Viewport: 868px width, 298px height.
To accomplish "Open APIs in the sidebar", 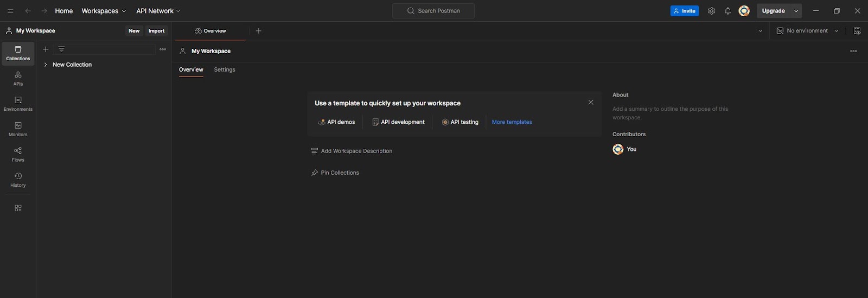I will click(x=18, y=79).
